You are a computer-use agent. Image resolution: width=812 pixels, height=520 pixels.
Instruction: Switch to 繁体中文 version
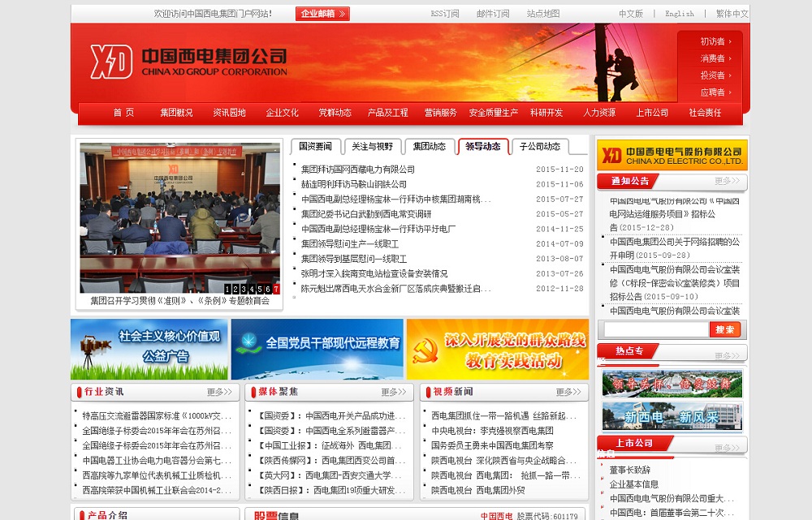732,14
